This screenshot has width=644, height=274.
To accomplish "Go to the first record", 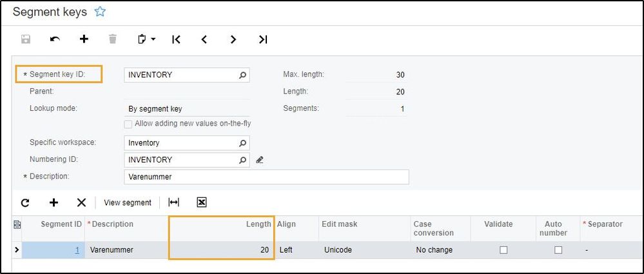I will 176,39.
